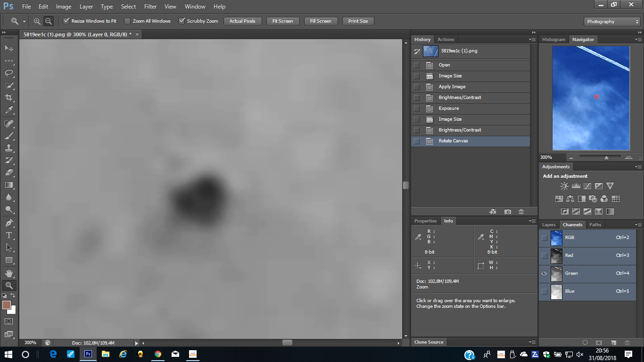Show the Red channel visibility
The height and width of the screenshot is (362, 644).
(x=545, y=255)
